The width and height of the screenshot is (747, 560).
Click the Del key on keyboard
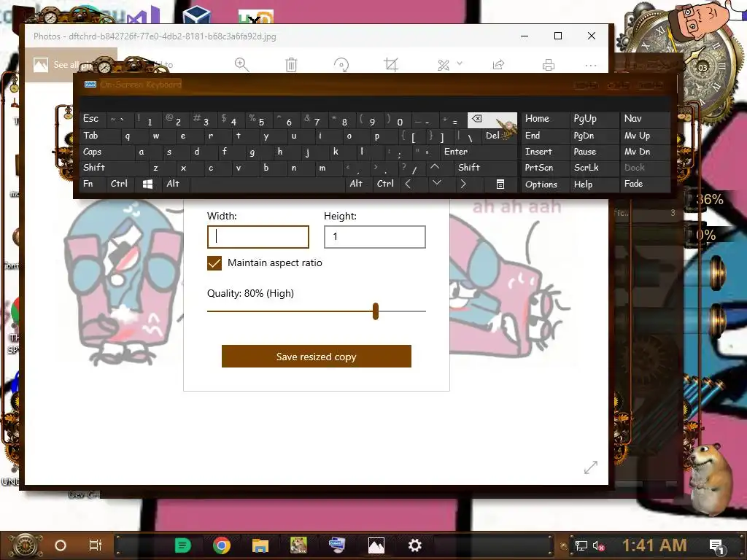point(499,136)
